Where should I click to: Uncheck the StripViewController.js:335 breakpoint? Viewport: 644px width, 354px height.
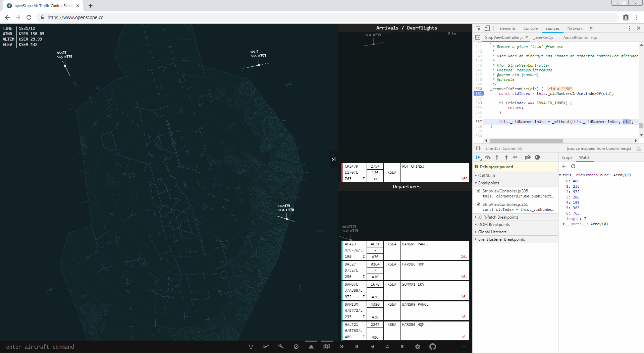click(x=479, y=191)
